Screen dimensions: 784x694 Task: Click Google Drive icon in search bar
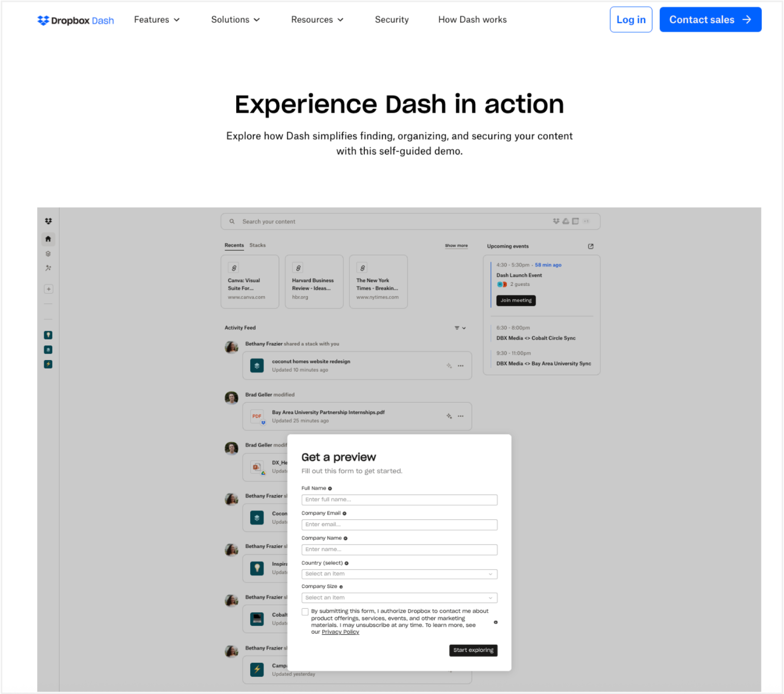(565, 221)
